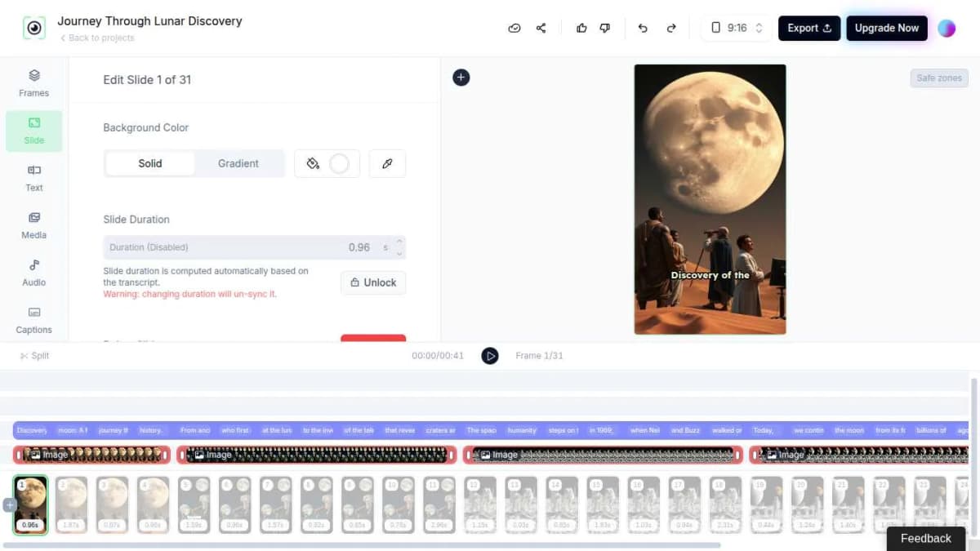Activate the eyedropper color picker

(387, 163)
